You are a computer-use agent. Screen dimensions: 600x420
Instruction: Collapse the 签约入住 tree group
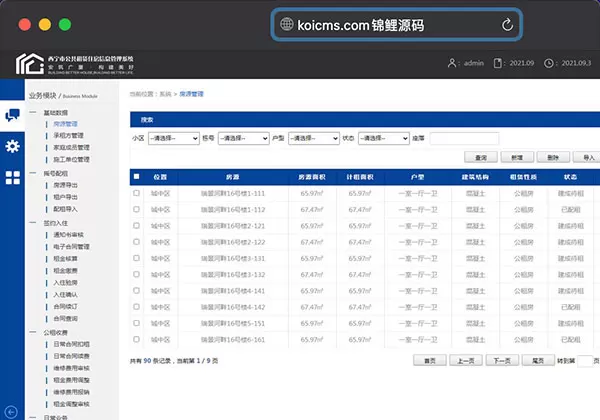(33, 223)
